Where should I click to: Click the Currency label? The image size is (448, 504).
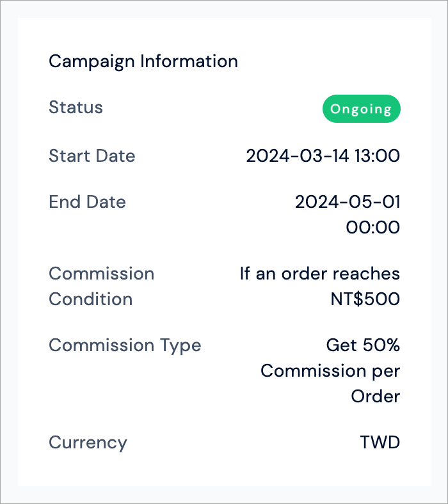click(x=88, y=443)
